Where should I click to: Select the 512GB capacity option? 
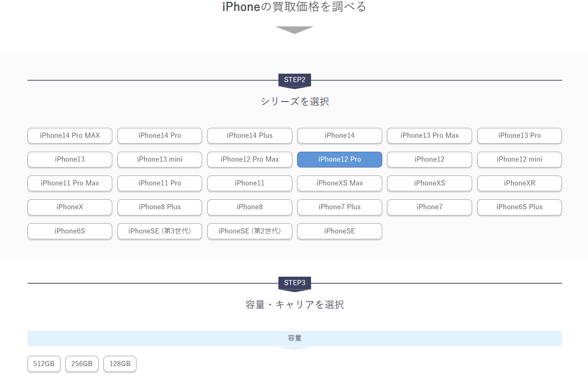point(44,364)
